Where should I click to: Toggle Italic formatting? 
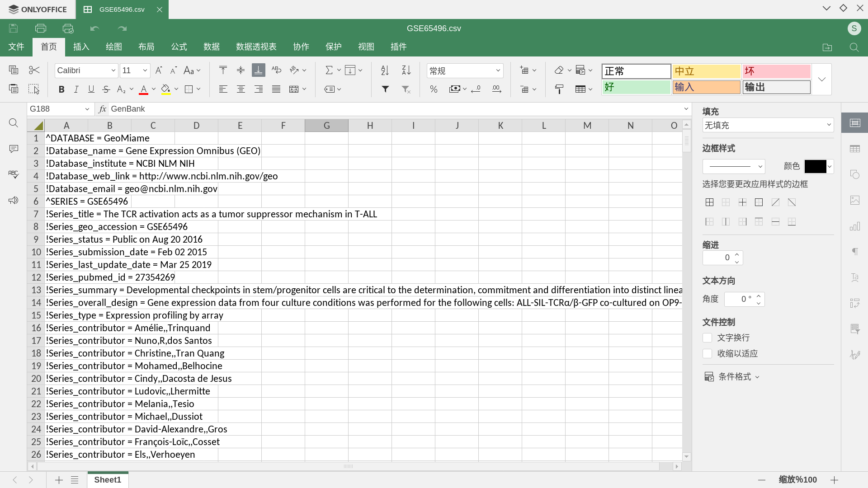click(x=76, y=89)
